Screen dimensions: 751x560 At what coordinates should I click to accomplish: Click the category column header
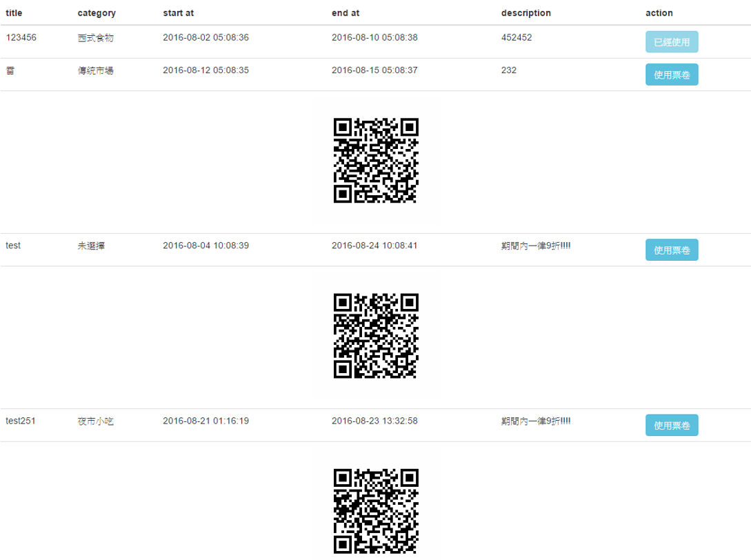click(97, 13)
